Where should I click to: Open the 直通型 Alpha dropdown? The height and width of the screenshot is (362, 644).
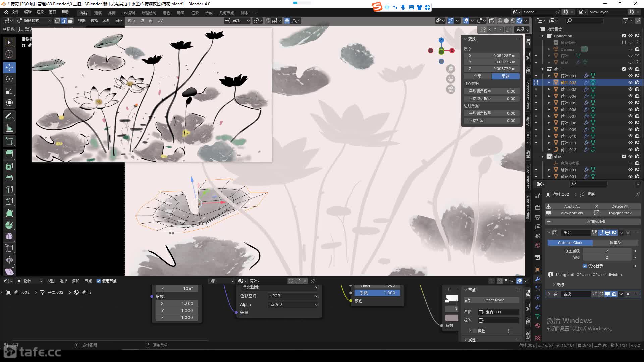tap(293, 305)
